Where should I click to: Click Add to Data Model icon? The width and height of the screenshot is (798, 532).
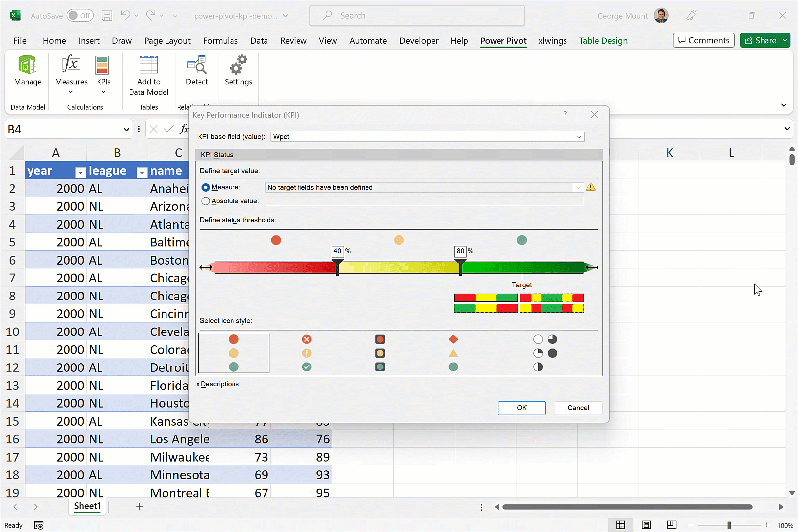(x=148, y=66)
